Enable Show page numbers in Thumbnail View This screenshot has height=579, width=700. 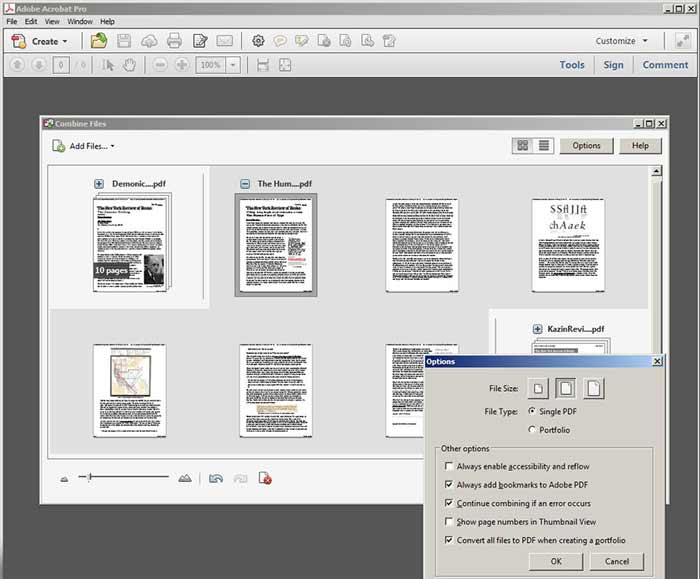[x=449, y=521]
